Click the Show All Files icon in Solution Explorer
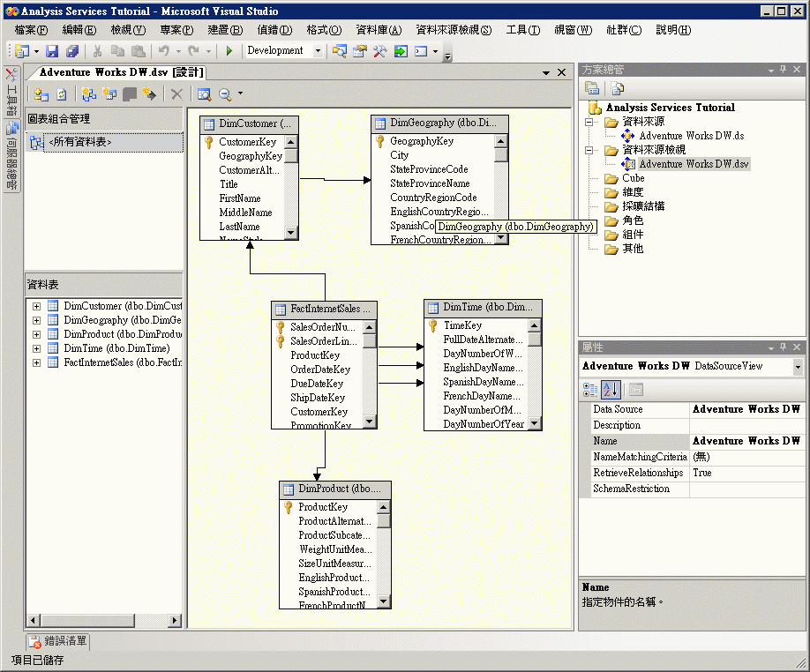 [x=618, y=88]
